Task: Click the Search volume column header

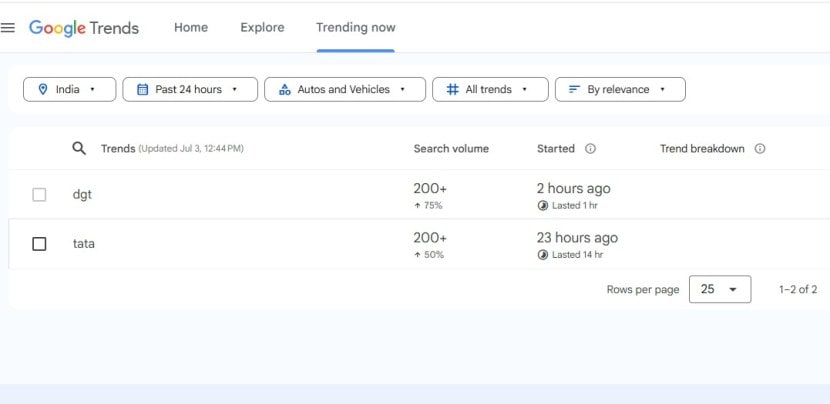Action: click(451, 149)
